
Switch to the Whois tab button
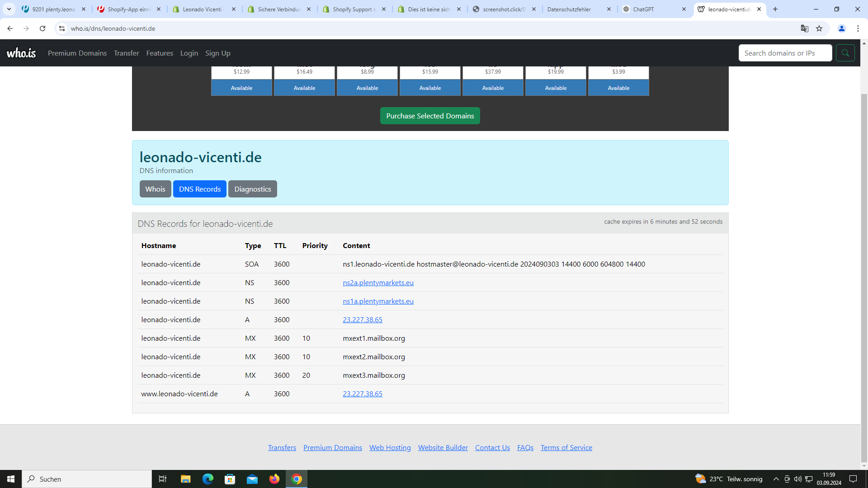click(155, 189)
